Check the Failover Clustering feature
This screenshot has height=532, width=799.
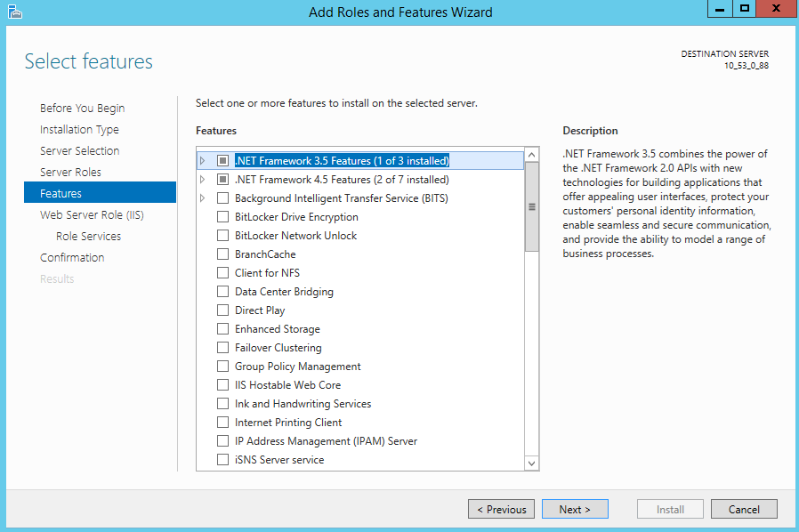click(223, 348)
